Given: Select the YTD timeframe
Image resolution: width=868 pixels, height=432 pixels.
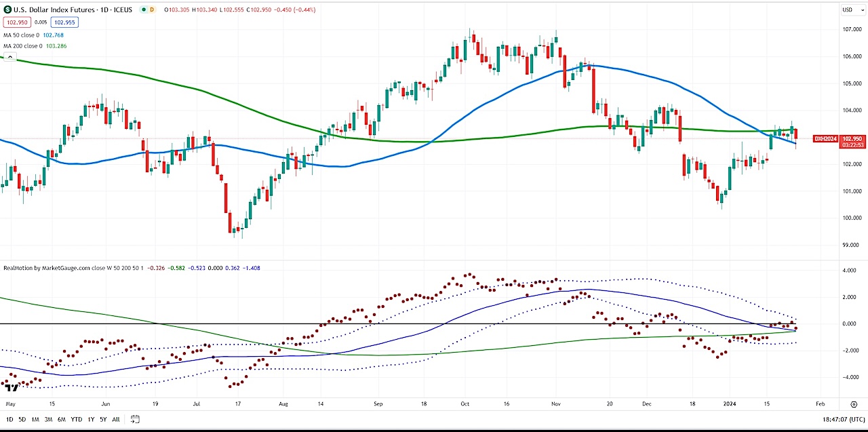Looking at the screenshot, I should point(76,419).
